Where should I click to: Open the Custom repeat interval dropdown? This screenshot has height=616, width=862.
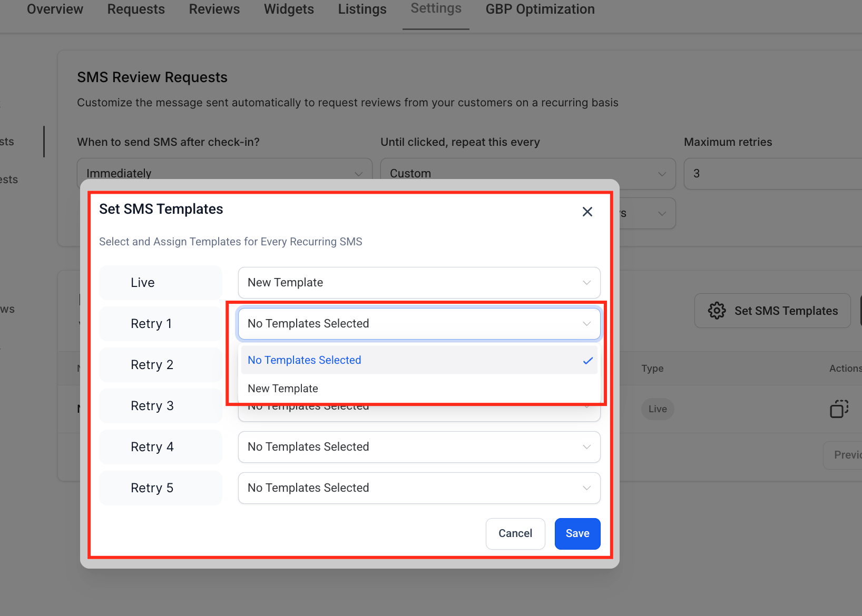tap(528, 173)
